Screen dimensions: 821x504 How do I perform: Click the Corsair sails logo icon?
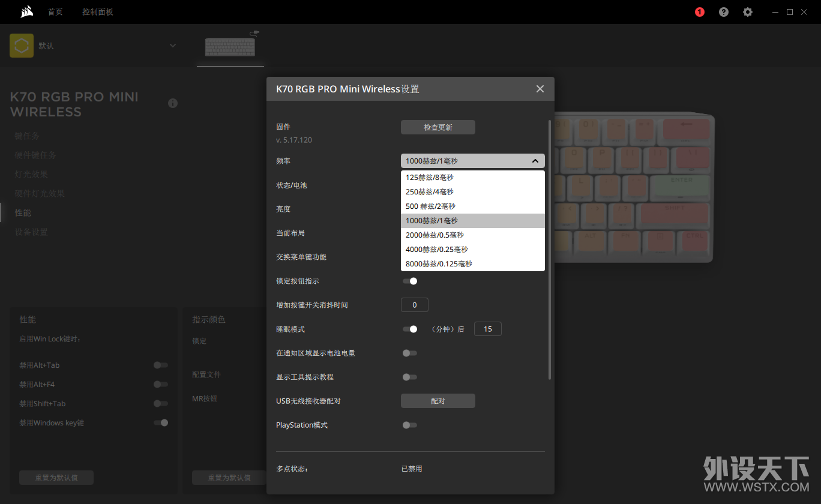pyautogui.click(x=26, y=11)
